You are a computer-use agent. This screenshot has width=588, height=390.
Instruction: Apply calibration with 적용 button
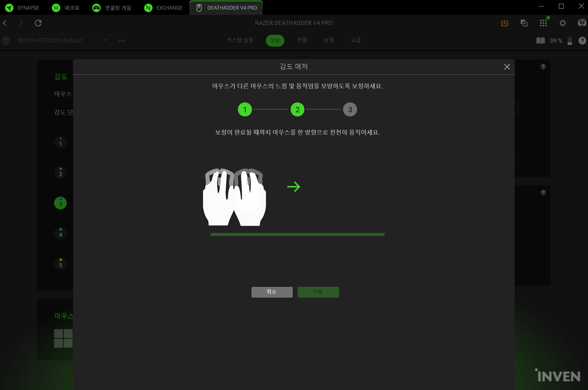tap(318, 292)
